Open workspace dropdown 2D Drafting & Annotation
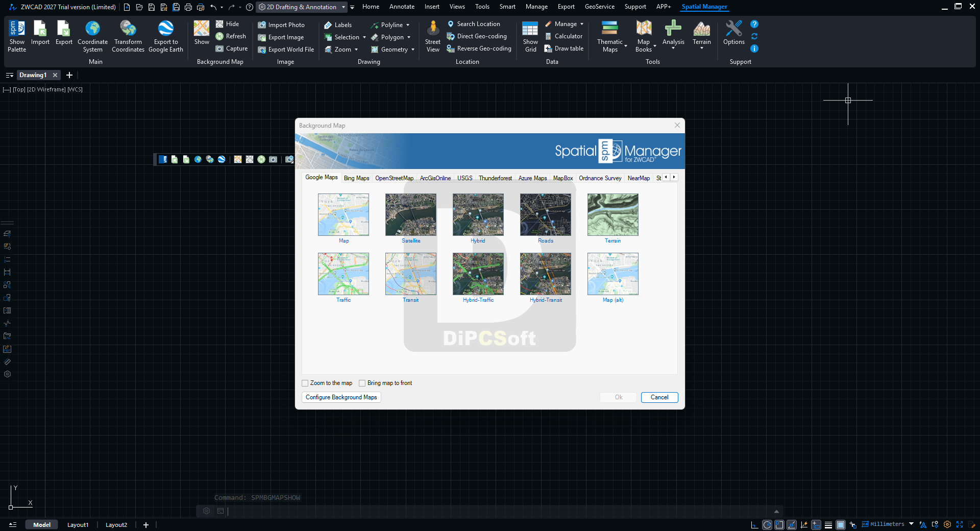This screenshot has width=980, height=531. [302, 7]
